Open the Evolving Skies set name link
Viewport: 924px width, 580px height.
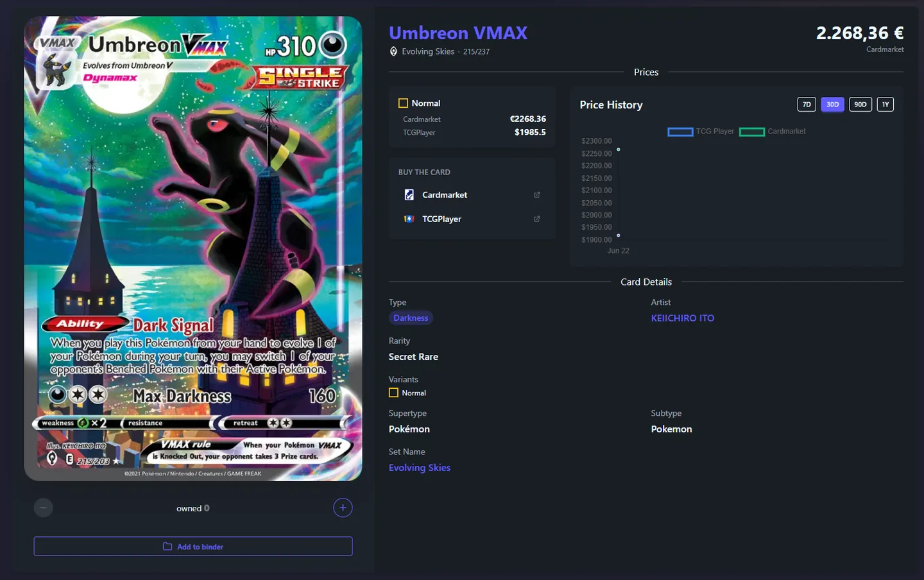point(419,468)
